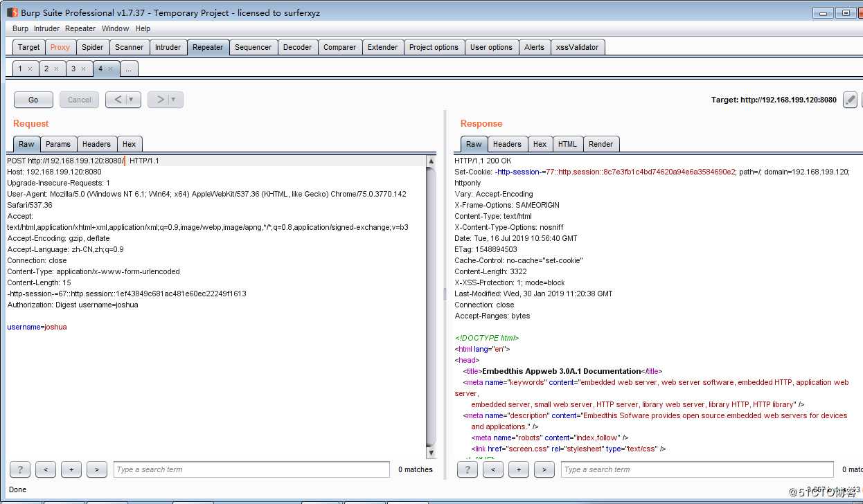Screen dimensions: 863x504
Task: Go back to previous request with < button
Action: pos(117,100)
